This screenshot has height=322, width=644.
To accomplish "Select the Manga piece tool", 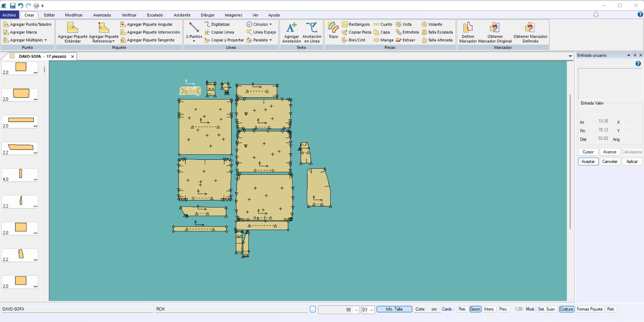I will (x=384, y=40).
